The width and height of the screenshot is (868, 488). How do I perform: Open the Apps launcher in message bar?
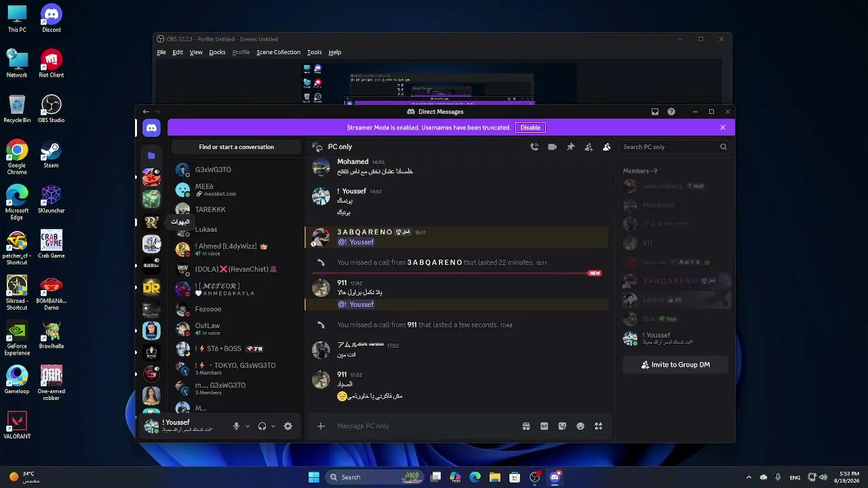(598, 426)
